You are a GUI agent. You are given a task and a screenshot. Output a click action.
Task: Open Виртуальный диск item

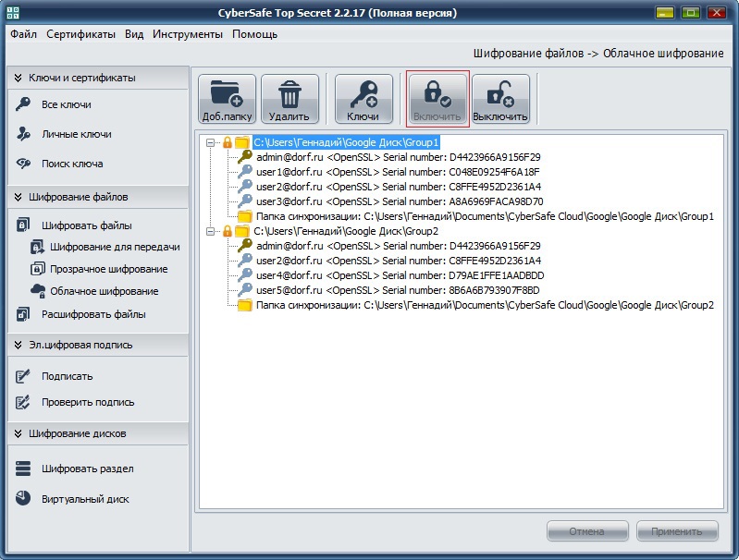pyautogui.click(x=85, y=499)
